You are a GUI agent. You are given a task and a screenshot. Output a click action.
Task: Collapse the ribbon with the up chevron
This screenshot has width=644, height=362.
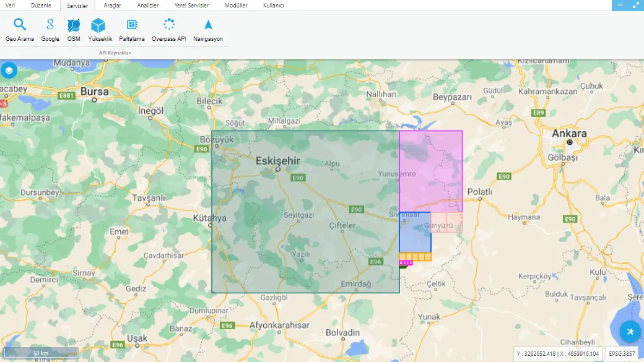[620, 6]
